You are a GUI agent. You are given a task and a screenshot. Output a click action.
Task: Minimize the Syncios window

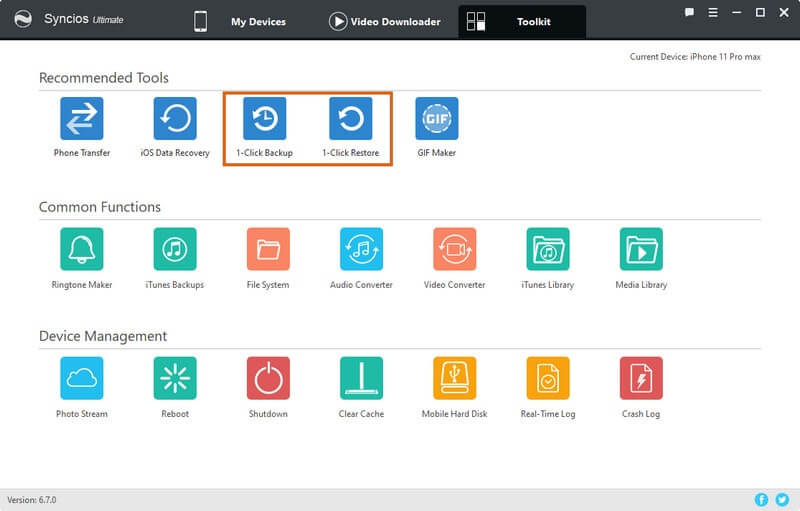click(736, 12)
